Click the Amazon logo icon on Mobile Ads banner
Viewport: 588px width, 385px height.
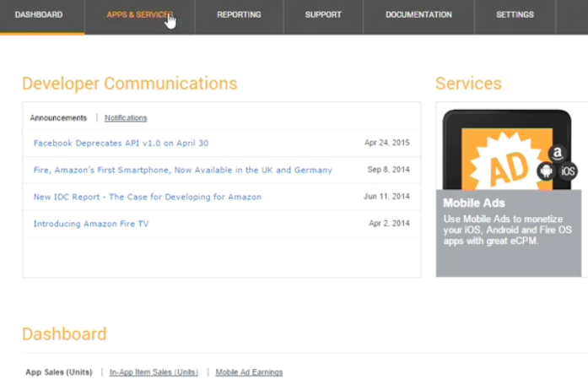click(556, 153)
